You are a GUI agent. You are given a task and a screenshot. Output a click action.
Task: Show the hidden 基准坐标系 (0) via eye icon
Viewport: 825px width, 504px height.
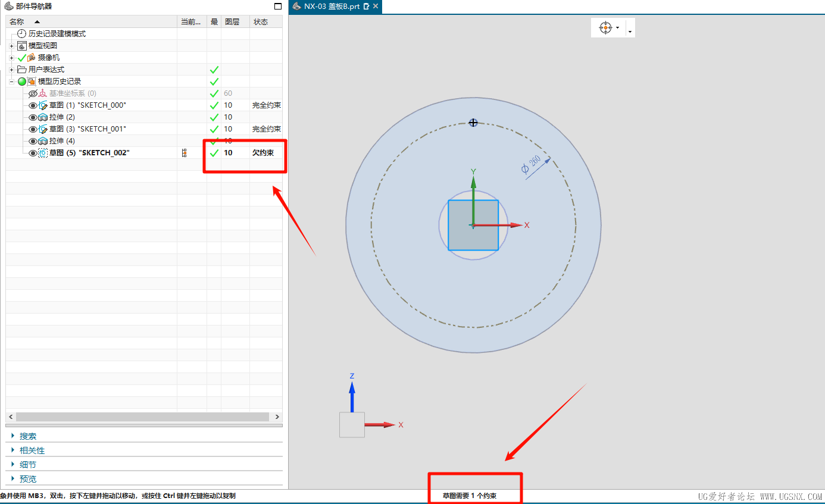33,93
